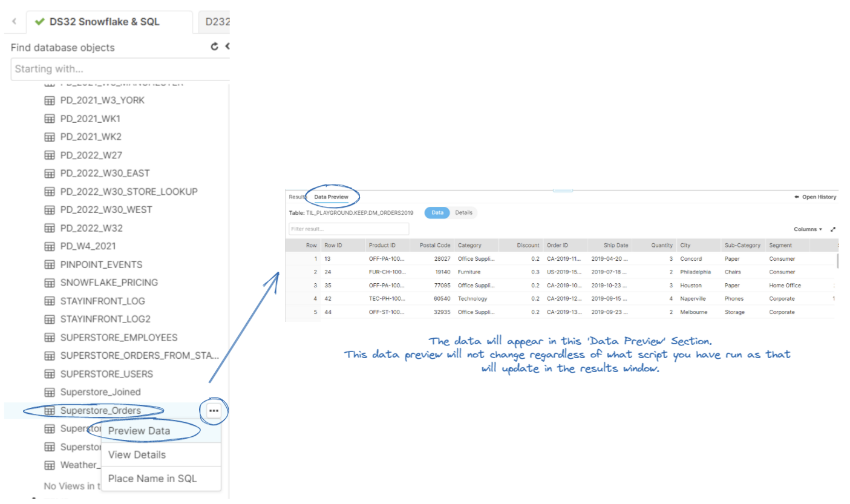
Task: Click table icon beside SUPERSTORE_ORDERS_FROM_STA...
Action: click(50, 356)
